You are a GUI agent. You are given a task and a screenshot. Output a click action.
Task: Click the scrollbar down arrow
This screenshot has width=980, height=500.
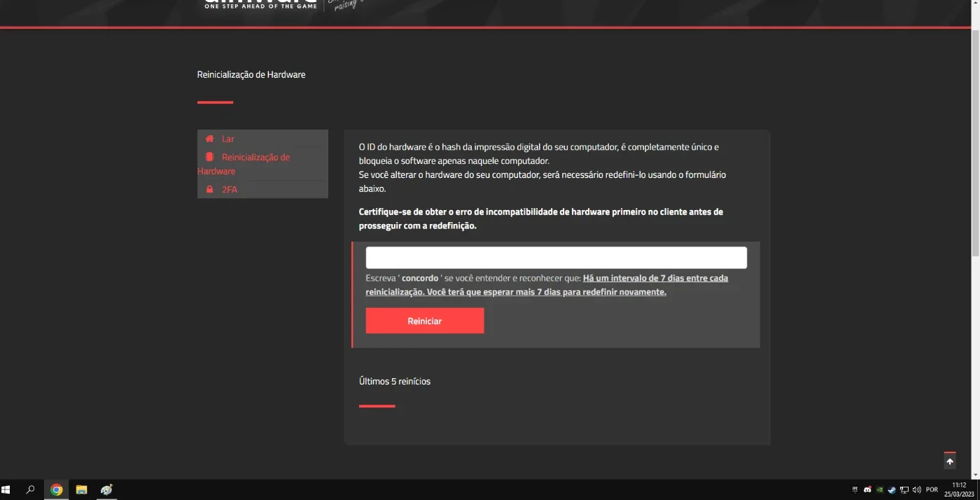(975, 475)
